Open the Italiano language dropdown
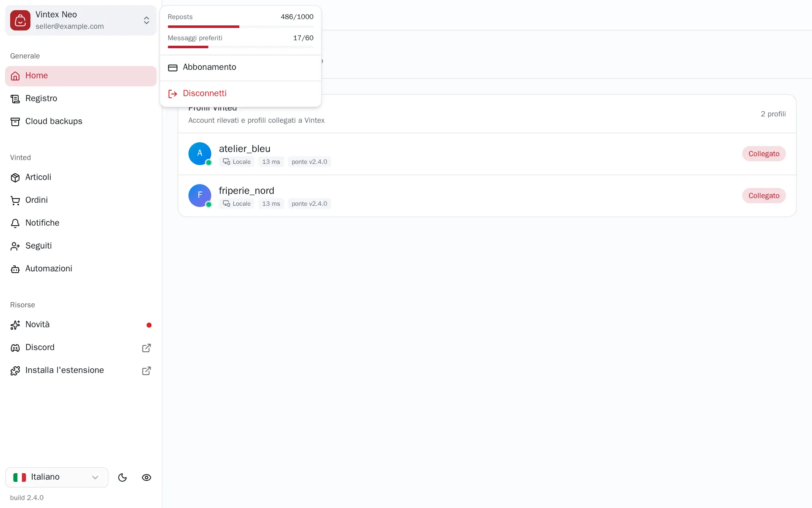The width and height of the screenshot is (812, 508). tap(57, 478)
